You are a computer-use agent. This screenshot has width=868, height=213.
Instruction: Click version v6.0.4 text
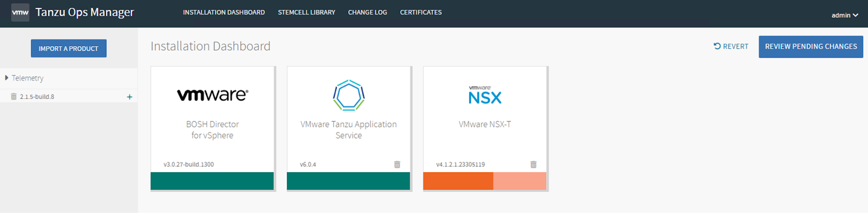click(308, 164)
